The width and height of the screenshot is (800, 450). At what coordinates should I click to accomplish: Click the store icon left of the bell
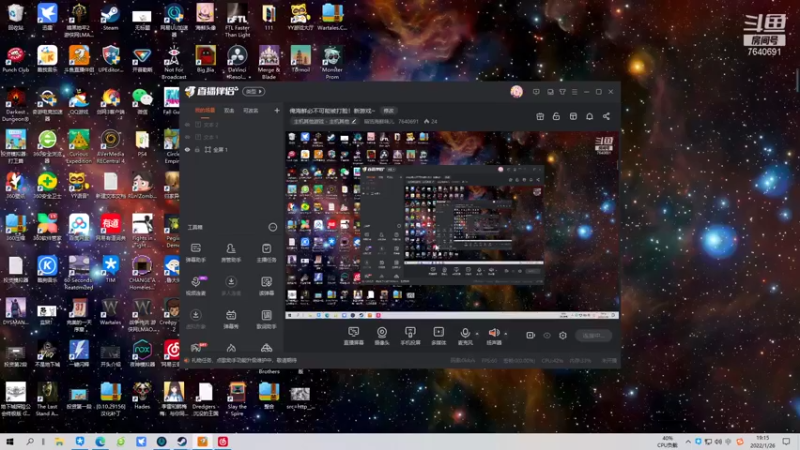tap(573, 116)
